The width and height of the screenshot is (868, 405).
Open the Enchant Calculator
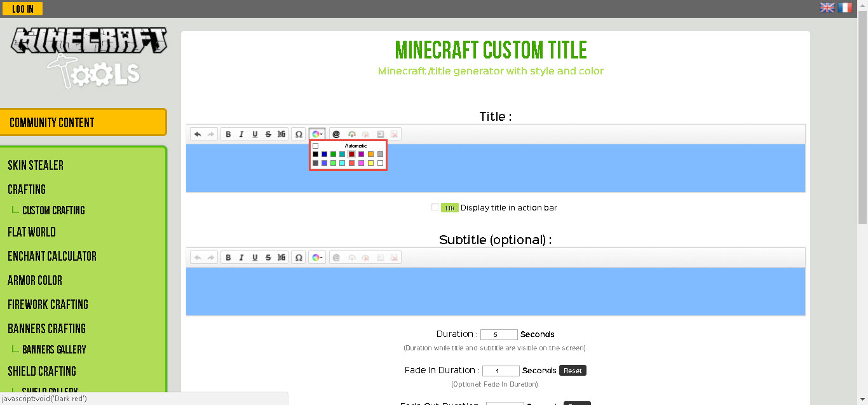pyautogui.click(x=52, y=256)
